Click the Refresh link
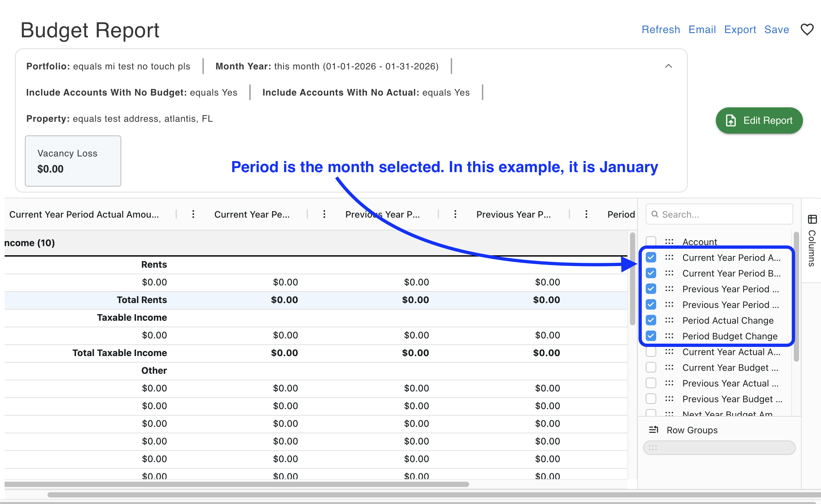 [x=660, y=29]
